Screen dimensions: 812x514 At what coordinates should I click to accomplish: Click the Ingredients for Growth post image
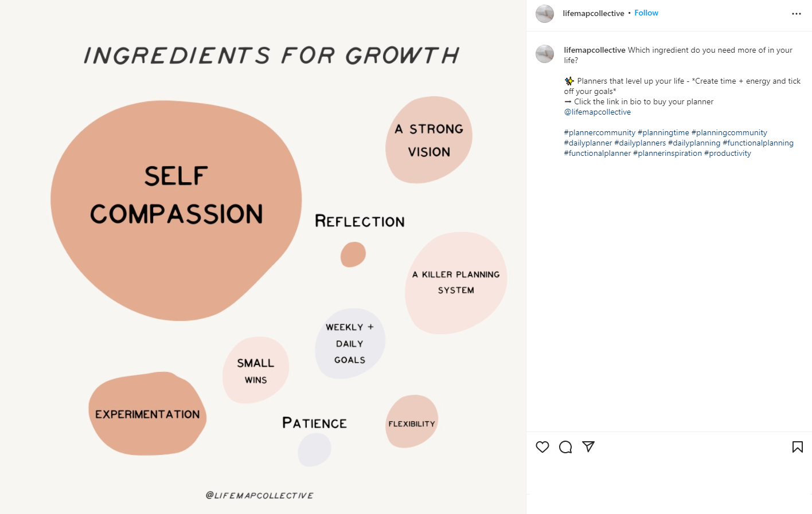(263, 257)
